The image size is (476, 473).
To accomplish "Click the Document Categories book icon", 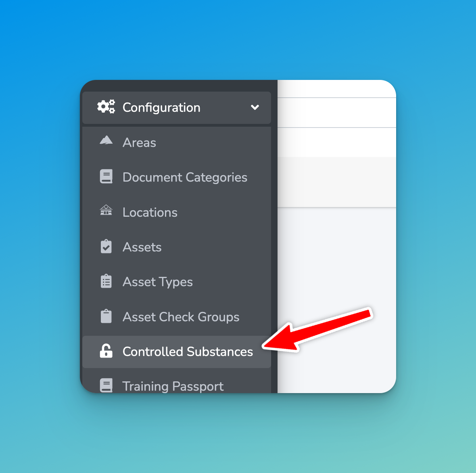I will (x=106, y=176).
